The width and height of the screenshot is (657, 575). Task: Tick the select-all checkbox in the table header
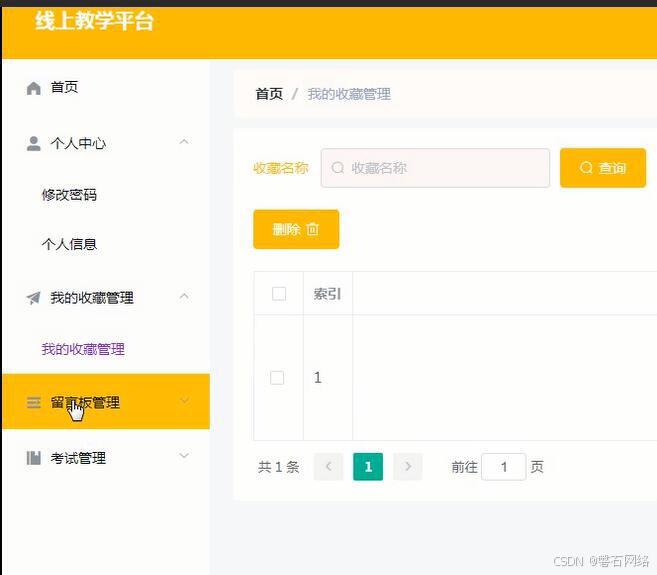click(x=279, y=293)
